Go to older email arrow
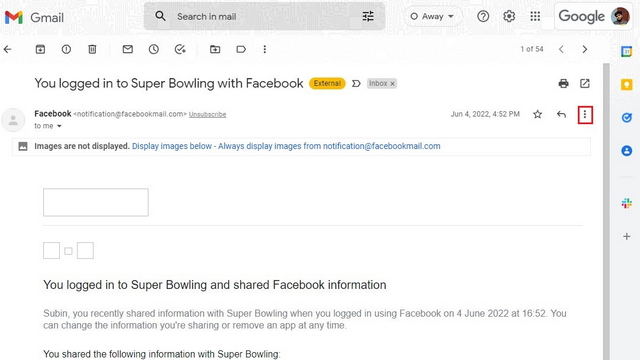 pyautogui.click(x=585, y=49)
